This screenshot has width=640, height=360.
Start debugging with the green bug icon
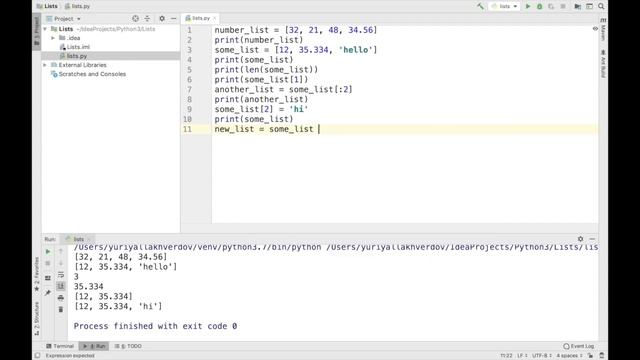pos(540,6)
